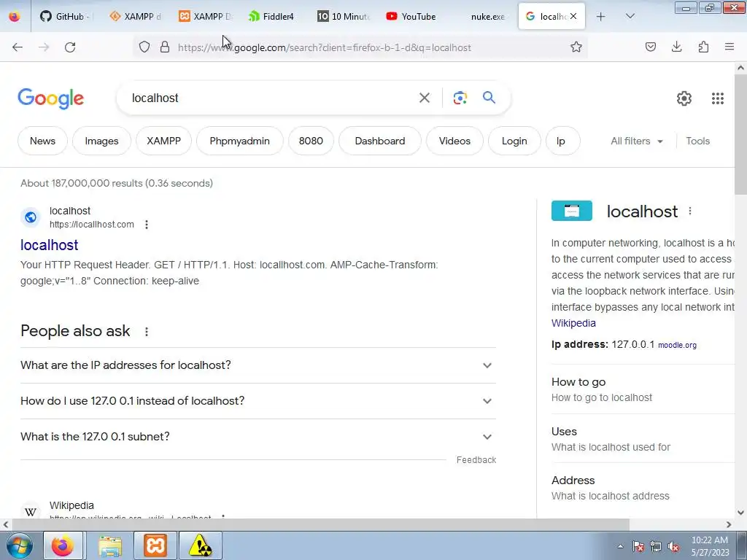This screenshot has height=560, width=747.
Task: Expand 'How do I use 127.0 0.1' question
Action: [x=258, y=401]
